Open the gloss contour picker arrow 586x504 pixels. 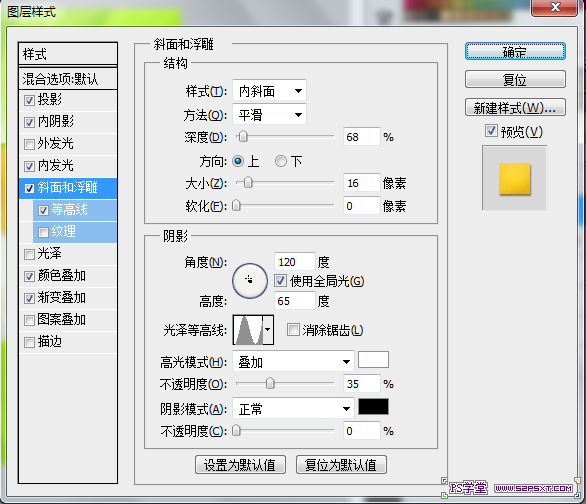[268, 330]
